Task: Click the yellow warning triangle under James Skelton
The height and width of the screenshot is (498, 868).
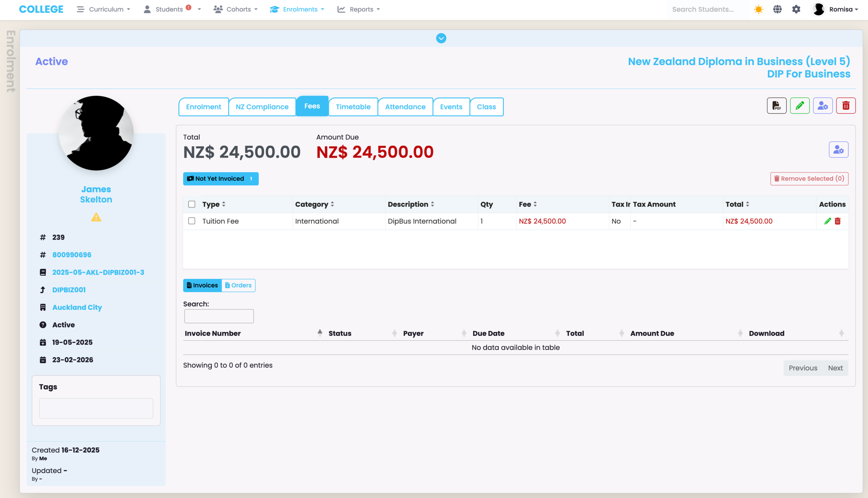Action: click(96, 217)
